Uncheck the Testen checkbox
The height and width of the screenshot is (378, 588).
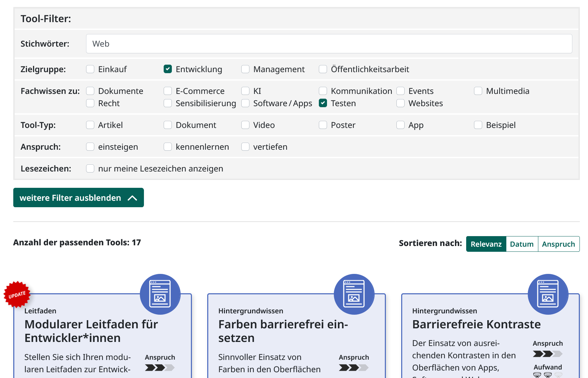click(x=323, y=103)
